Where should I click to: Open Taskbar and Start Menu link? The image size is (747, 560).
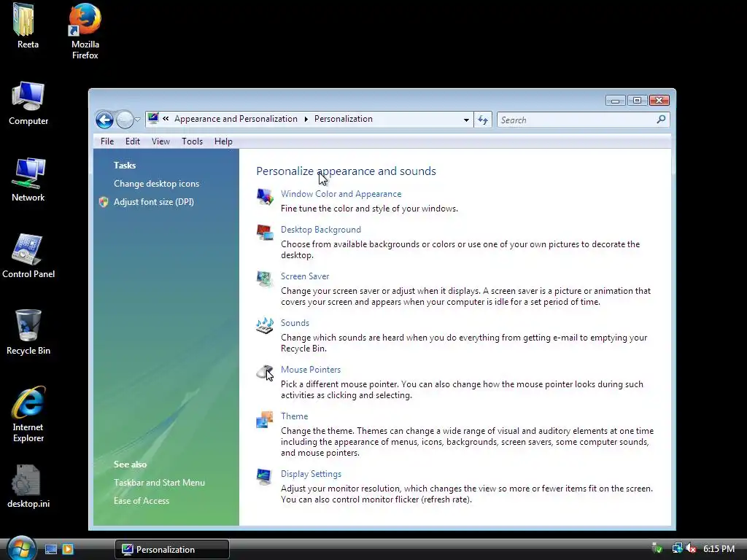coord(159,483)
